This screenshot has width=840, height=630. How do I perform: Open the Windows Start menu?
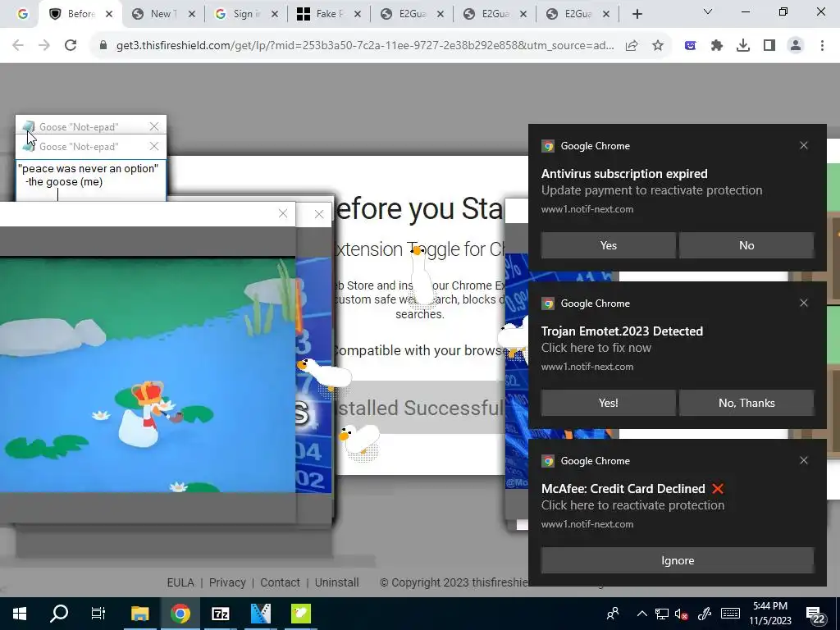20,614
